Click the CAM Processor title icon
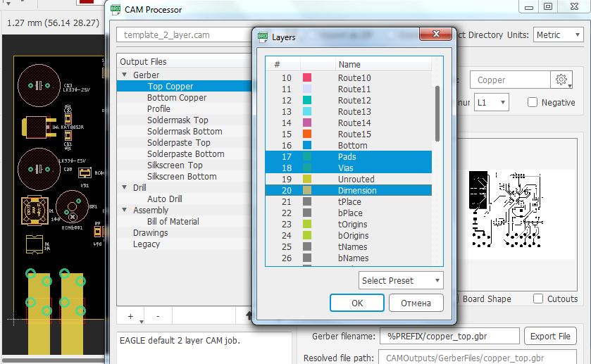This screenshot has height=364, width=591. [x=116, y=10]
